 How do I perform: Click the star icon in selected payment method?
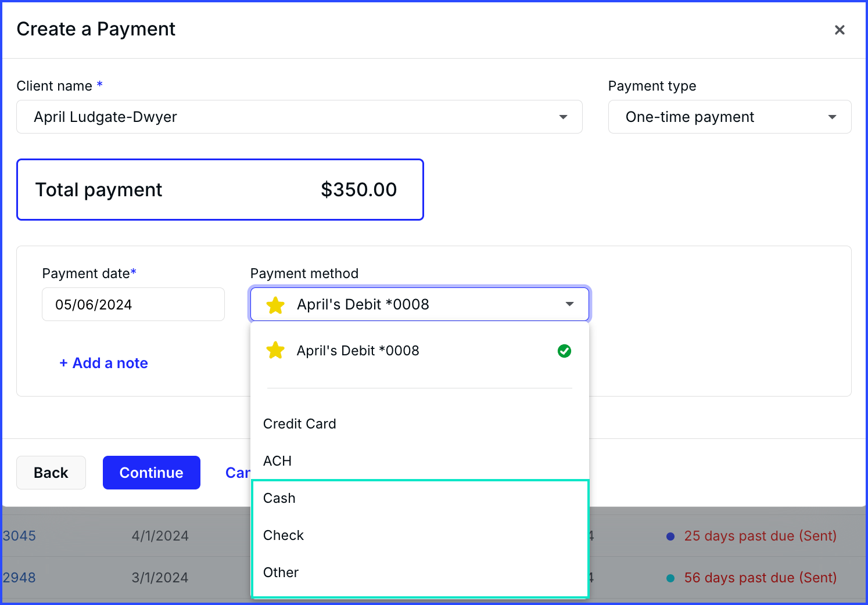275,305
